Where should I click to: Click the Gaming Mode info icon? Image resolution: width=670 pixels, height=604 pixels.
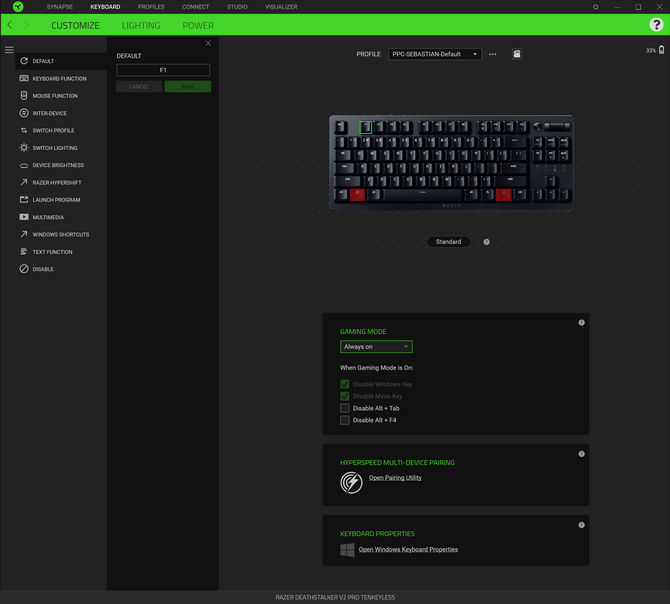[x=581, y=323]
